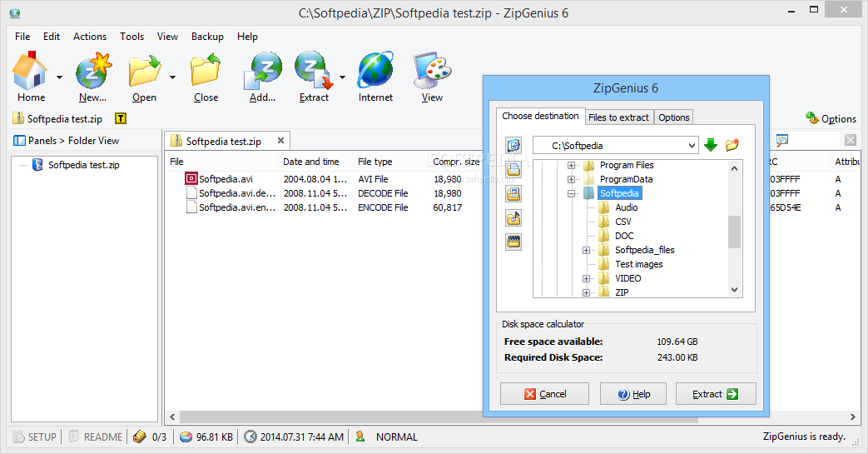Click the Extract button in dialog
868x454 pixels.
point(716,393)
